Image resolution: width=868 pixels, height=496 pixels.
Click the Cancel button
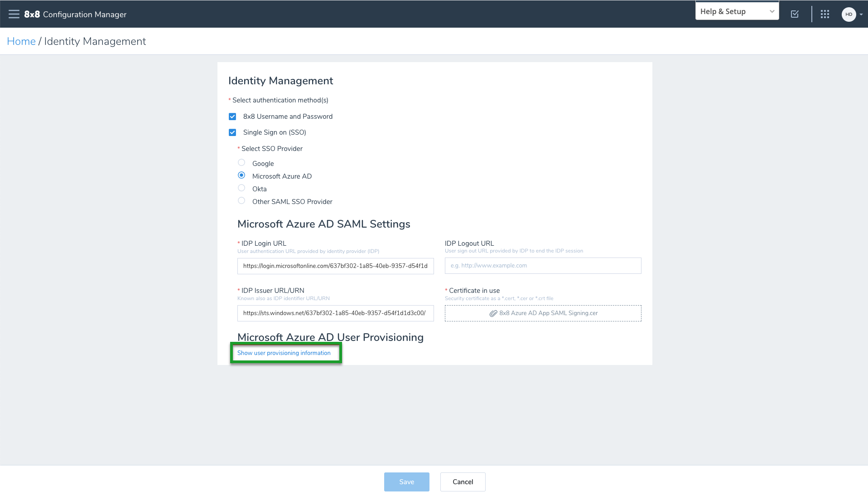tap(463, 482)
